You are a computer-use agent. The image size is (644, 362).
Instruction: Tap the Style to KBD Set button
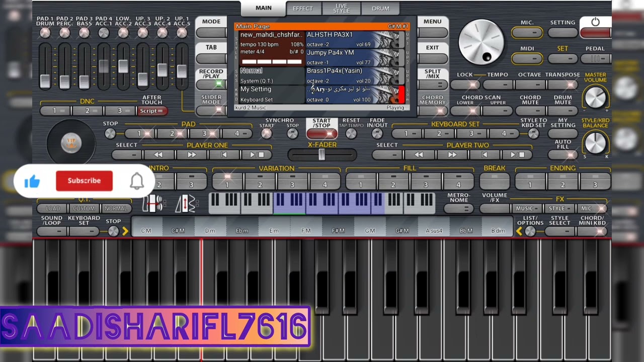533,134
